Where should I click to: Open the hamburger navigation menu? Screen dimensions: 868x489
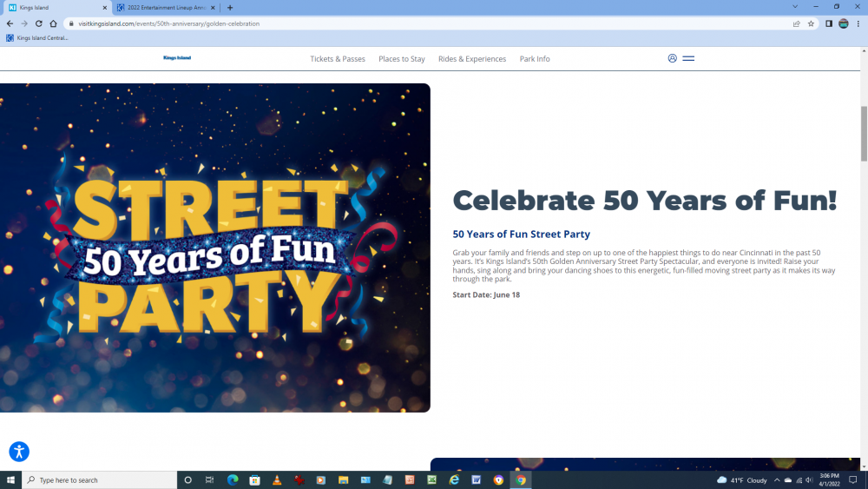pyautogui.click(x=688, y=58)
